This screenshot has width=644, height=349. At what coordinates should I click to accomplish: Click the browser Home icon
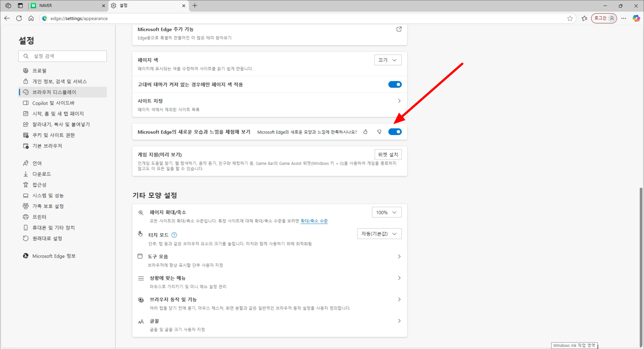click(31, 18)
